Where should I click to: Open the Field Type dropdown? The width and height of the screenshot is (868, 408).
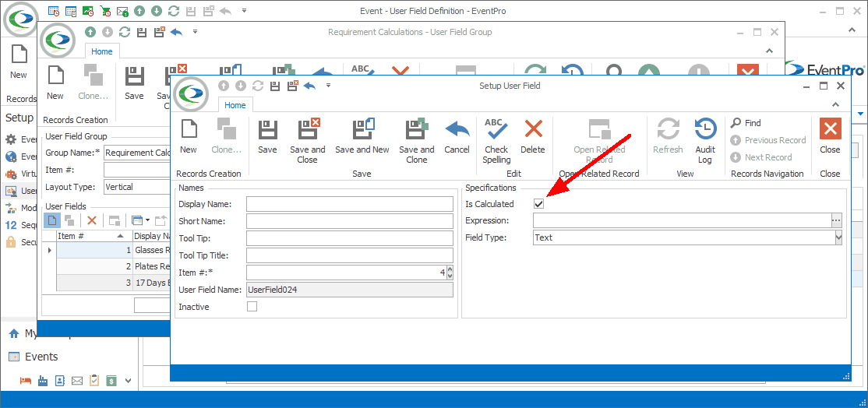[x=838, y=237]
